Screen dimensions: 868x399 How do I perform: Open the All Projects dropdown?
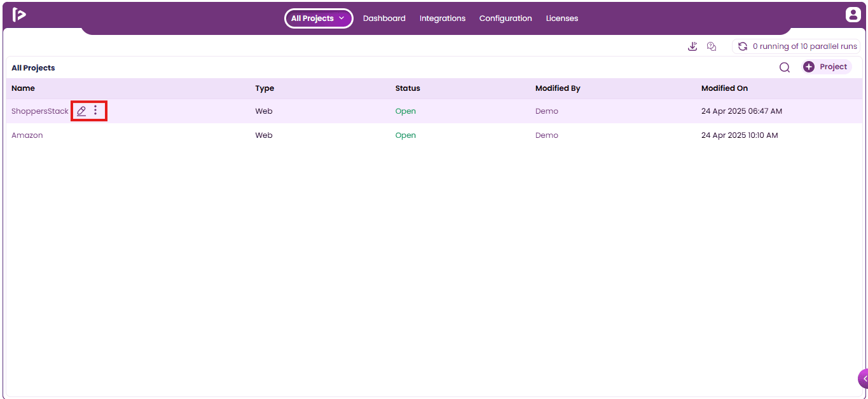coord(319,18)
